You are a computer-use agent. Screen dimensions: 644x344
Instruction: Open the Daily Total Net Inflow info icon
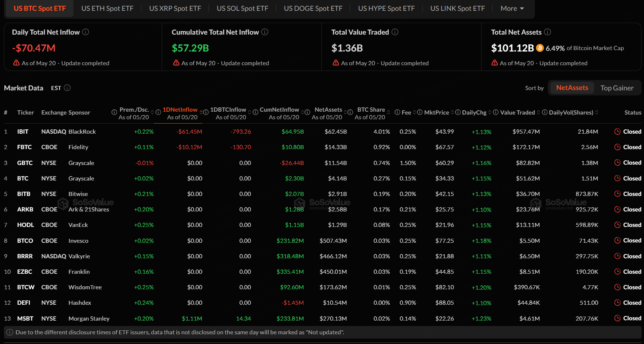[86, 32]
